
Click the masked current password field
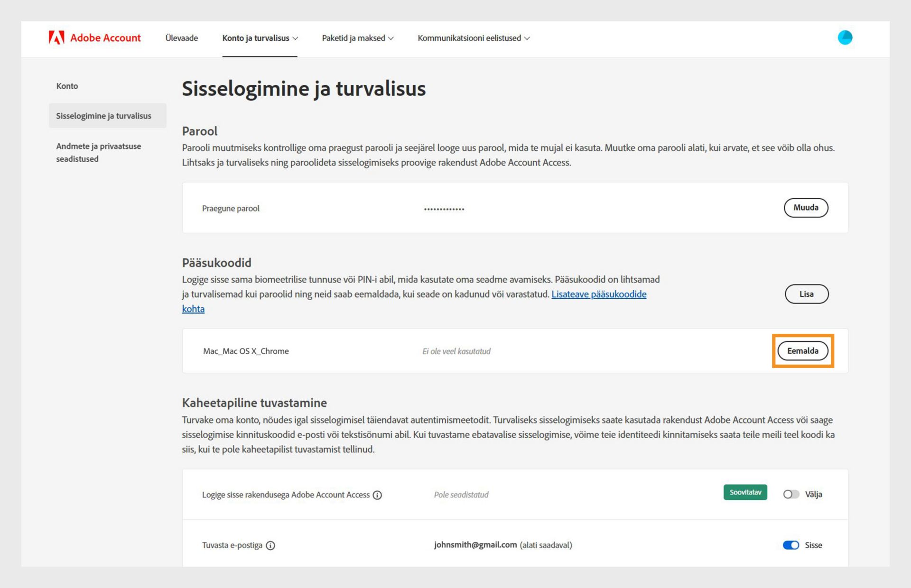tap(444, 209)
